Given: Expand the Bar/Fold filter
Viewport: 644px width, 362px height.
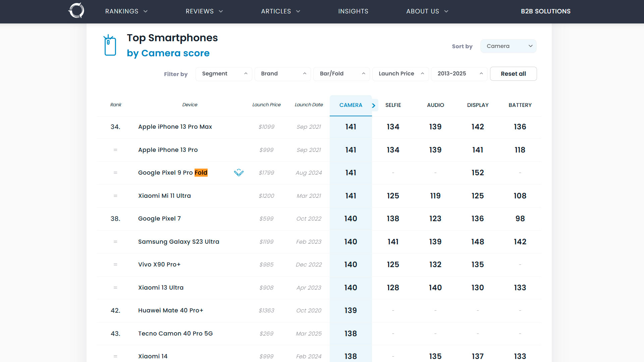Looking at the screenshot, I should coord(341,74).
